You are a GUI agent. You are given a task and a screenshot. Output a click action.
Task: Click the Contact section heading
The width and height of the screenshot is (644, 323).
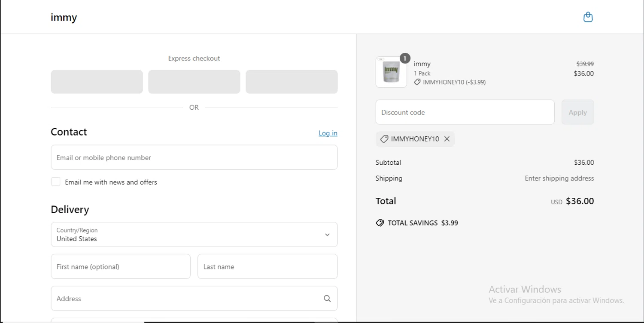click(69, 132)
